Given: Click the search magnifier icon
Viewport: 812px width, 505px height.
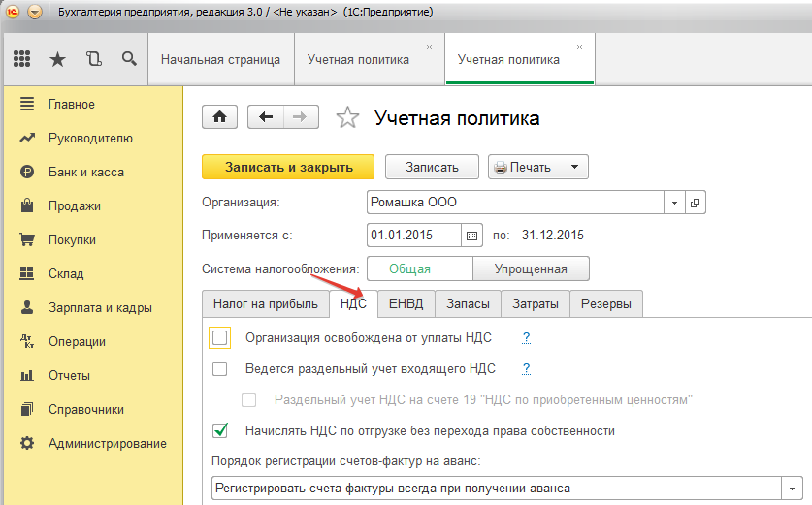Looking at the screenshot, I should (129, 59).
